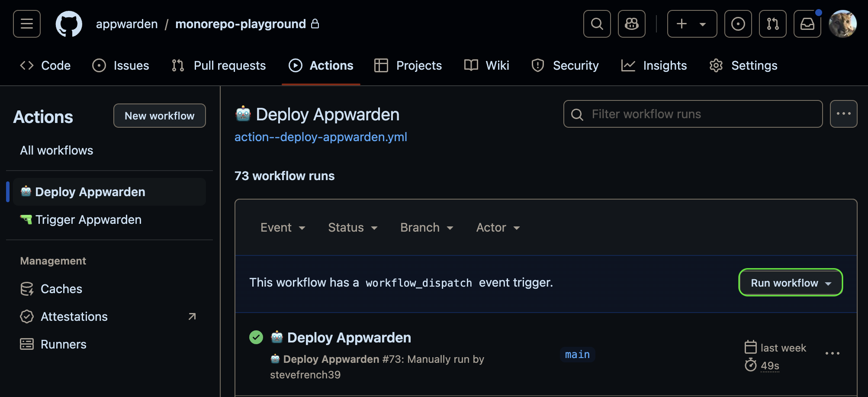Viewport: 868px width, 397px height.
Task: Switch to the Security tab
Action: 575,65
